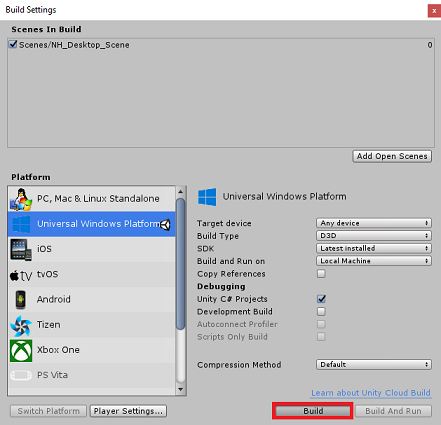Enable the Development Build checkbox
441x425 pixels.
pyautogui.click(x=321, y=312)
